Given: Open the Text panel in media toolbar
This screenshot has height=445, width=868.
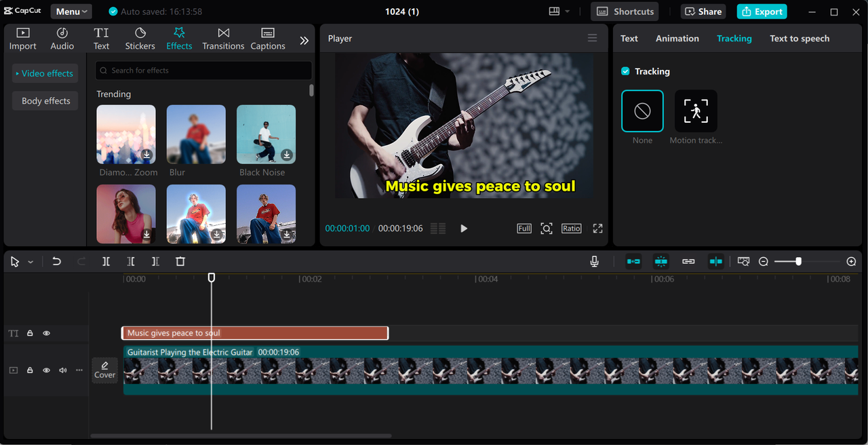Looking at the screenshot, I should [101, 39].
